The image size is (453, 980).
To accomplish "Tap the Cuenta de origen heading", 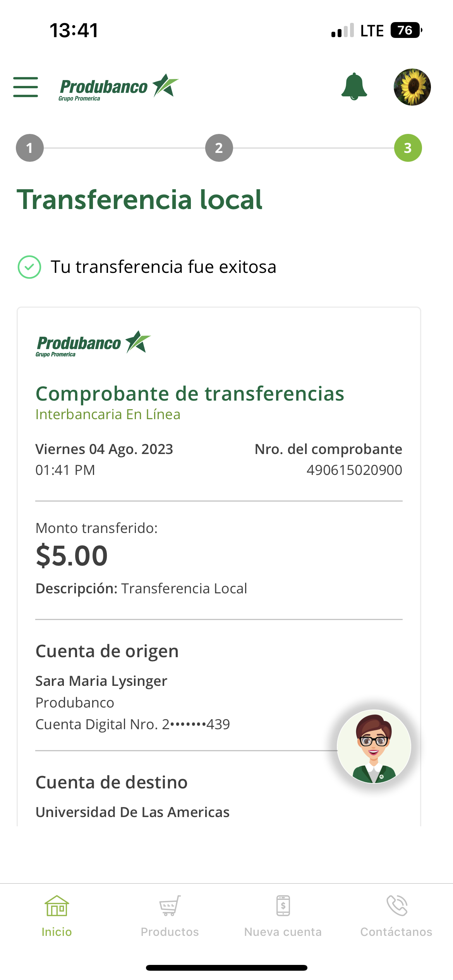I will [107, 651].
